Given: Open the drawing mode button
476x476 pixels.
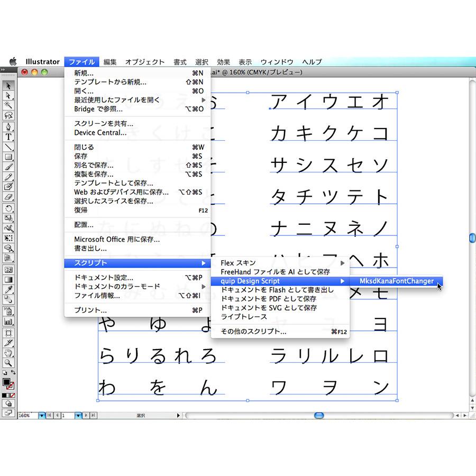Looking at the screenshot, I should tap(8, 404).
